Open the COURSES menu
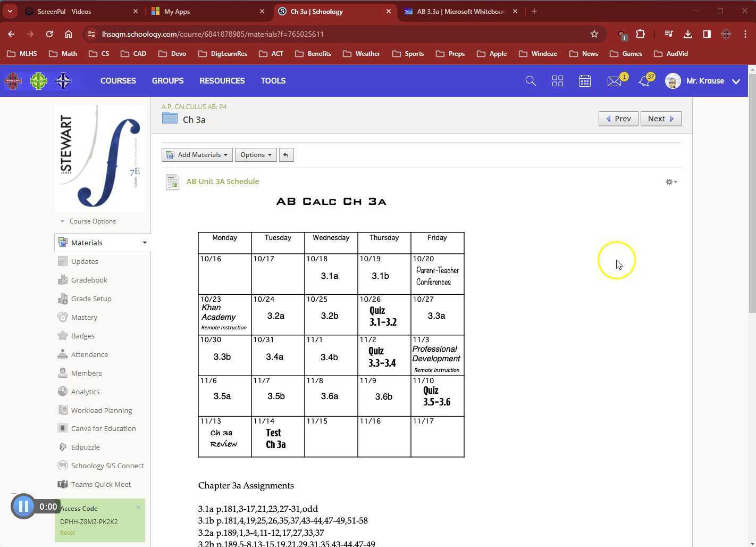The height and width of the screenshot is (547, 756). pyautogui.click(x=118, y=80)
